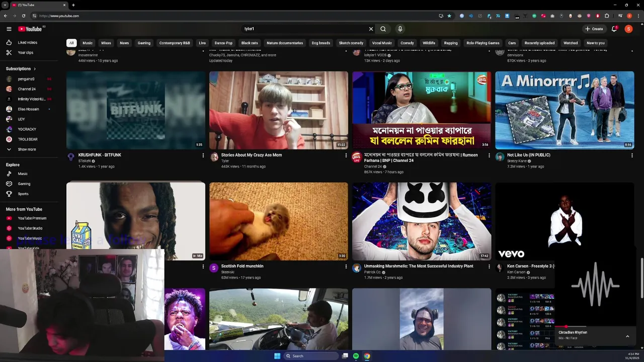644x362 pixels.
Task: Select the Black cats filter chip
Action: pos(250,43)
